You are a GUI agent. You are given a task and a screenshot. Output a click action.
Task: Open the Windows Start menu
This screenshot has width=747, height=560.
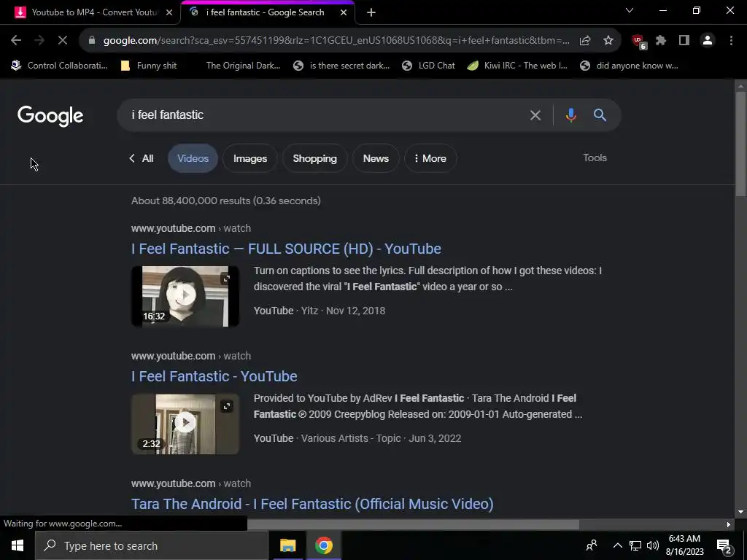click(x=18, y=545)
